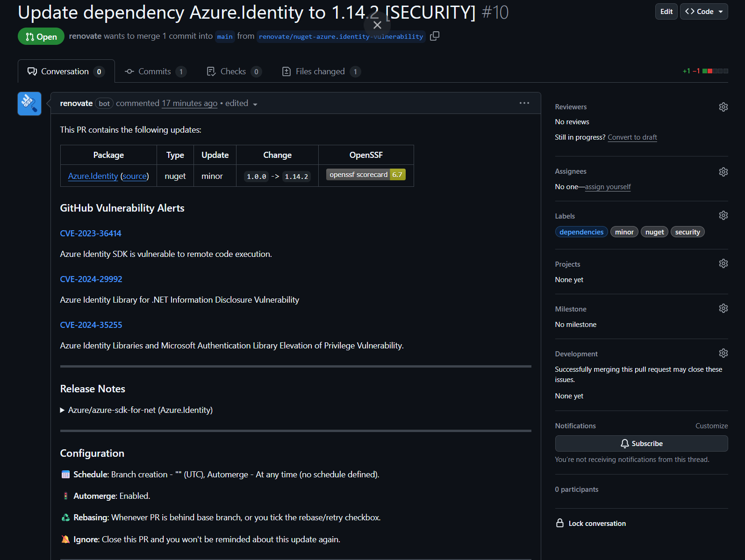745x560 pixels.
Task: Open the Azure.Identity package link
Action: tap(93, 176)
